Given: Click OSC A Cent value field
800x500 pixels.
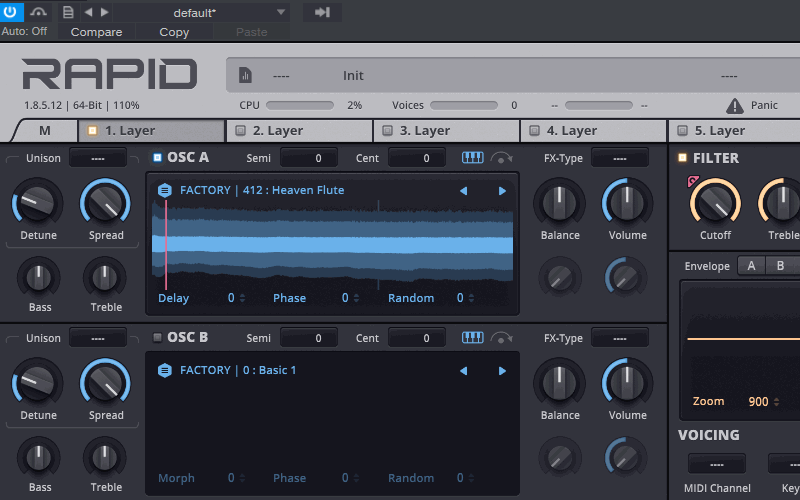Looking at the screenshot, I should (417, 158).
